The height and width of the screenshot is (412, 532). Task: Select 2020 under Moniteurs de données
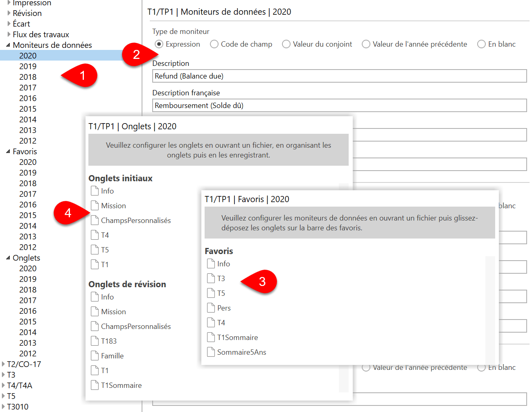(28, 56)
